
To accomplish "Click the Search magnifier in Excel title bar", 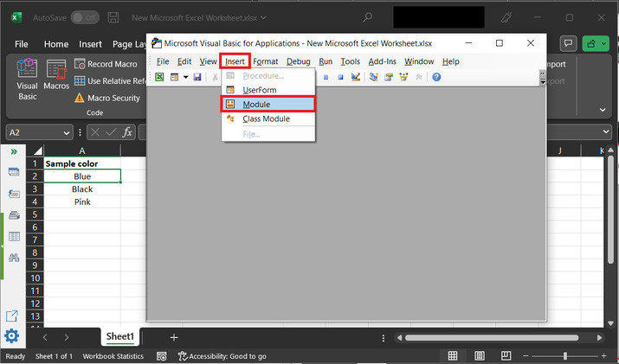I will 368,17.
